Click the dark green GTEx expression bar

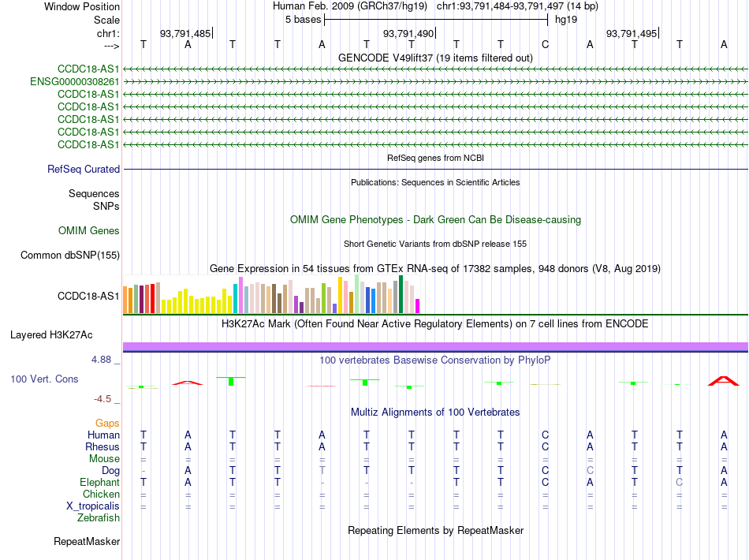[401, 294]
